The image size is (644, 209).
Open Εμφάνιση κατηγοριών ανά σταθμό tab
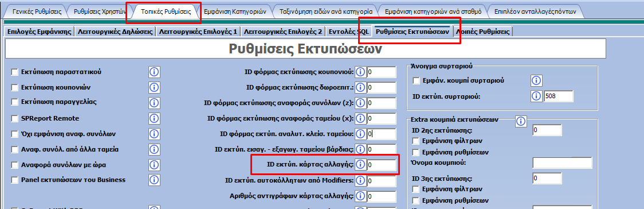pyautogui.click(x=433, y=11)
